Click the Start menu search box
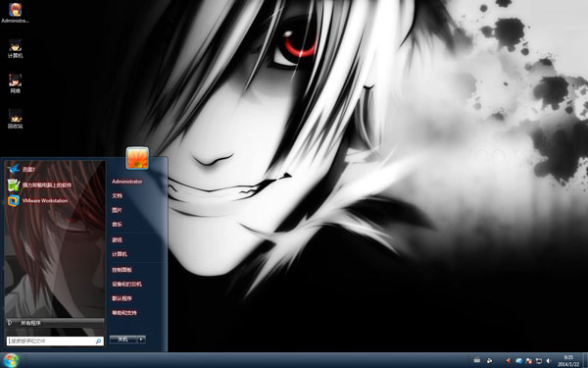 click(x=55, y=341)
